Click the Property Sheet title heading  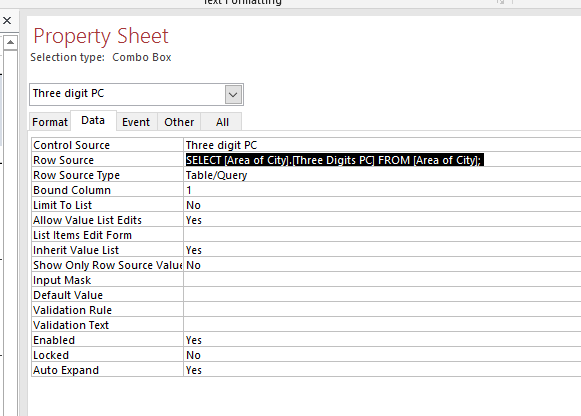[x=101, y=36]
